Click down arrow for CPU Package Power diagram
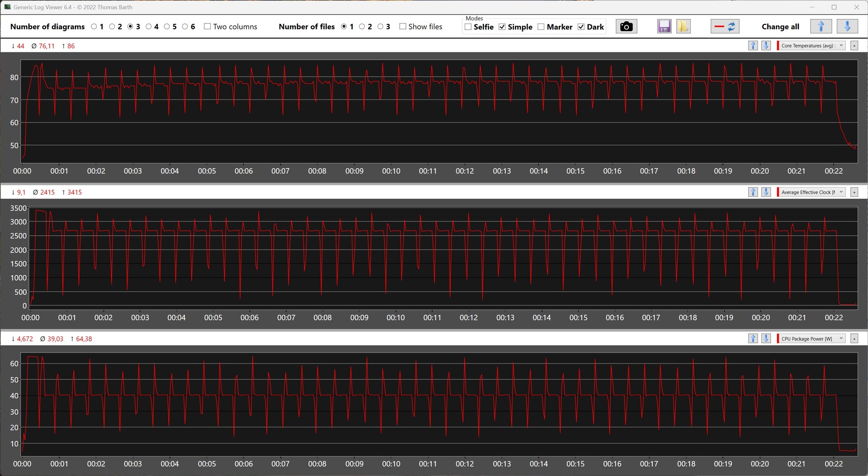 tap(766, 339)
